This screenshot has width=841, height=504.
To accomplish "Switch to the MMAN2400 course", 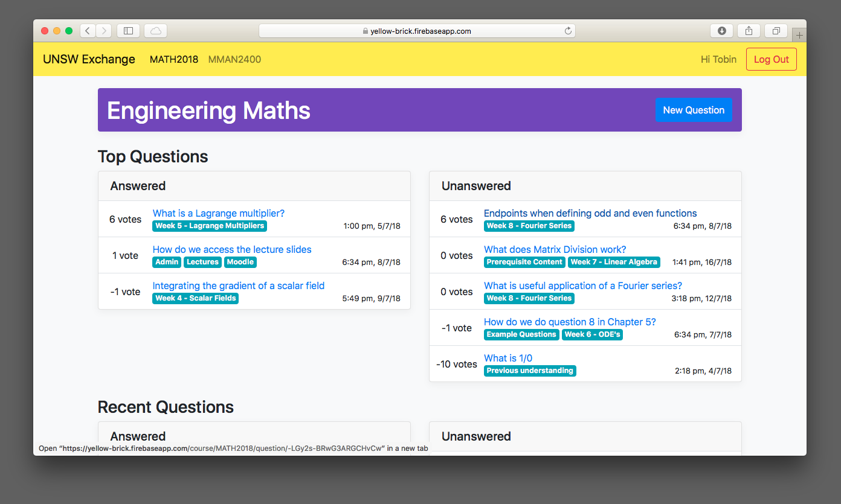I will (x=234, y=59).
